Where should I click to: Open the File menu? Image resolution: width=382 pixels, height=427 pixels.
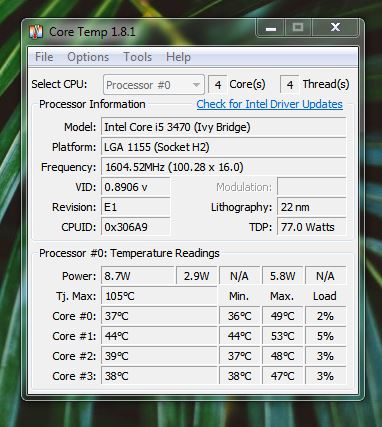44,57
